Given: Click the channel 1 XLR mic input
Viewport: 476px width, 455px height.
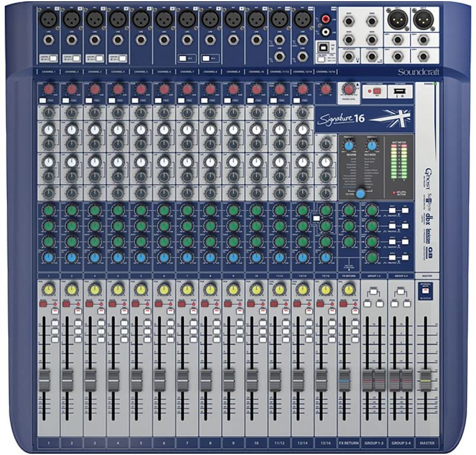Looking at the screenshot, I should click(48, 20).
